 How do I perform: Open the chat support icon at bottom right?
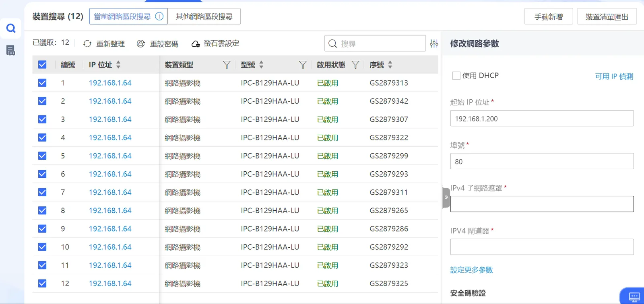pyautogui.click(x=634, y=297)
